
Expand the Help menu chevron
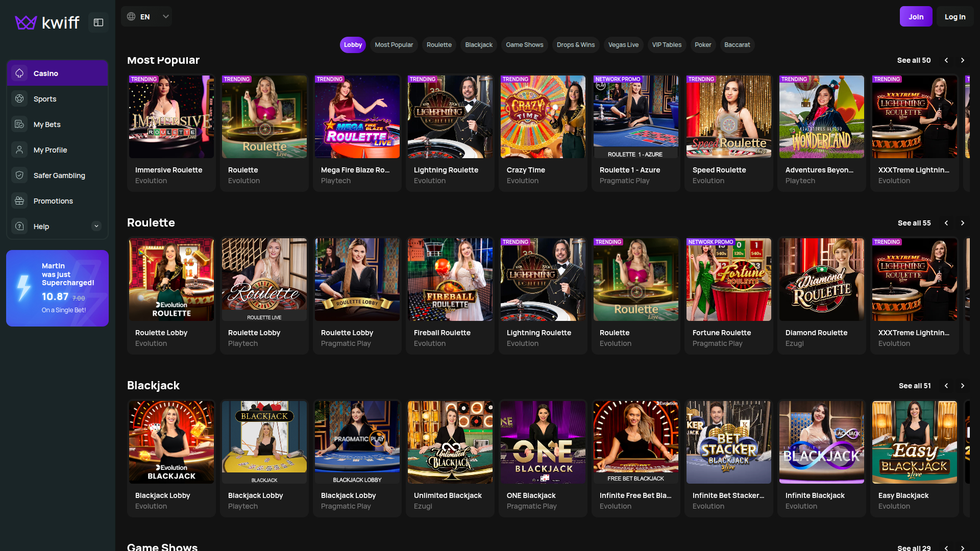pyautogui.click(x=96, y=226)
